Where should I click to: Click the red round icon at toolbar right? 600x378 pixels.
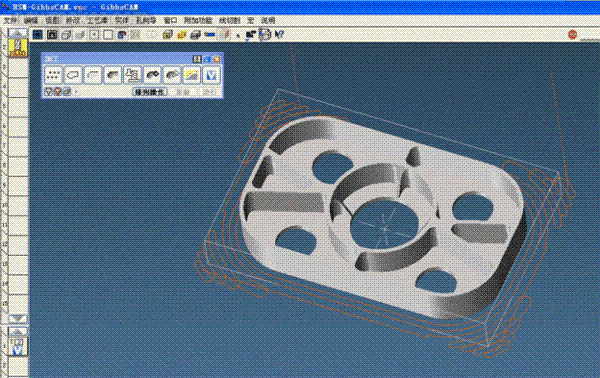pyautogui.click(x=572, y=35)
